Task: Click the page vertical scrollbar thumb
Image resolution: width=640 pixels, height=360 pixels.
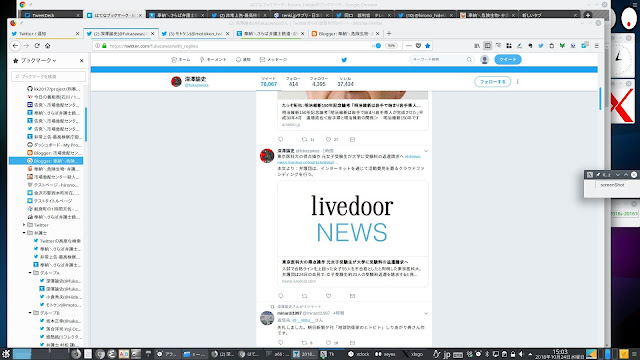Action: click(x=600, y=99)
